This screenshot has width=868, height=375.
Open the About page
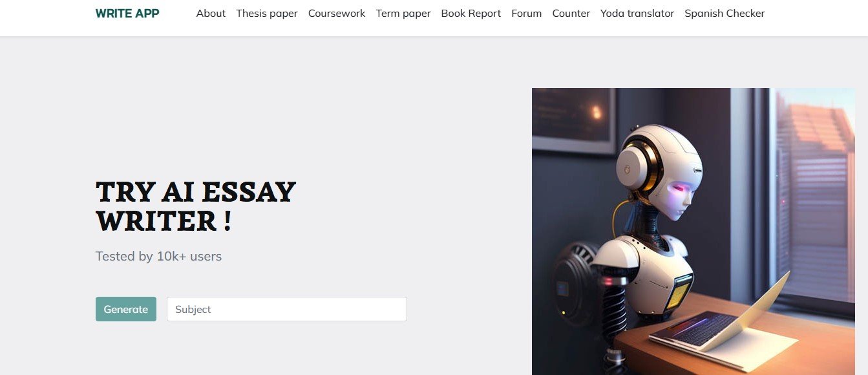[211, 13]
